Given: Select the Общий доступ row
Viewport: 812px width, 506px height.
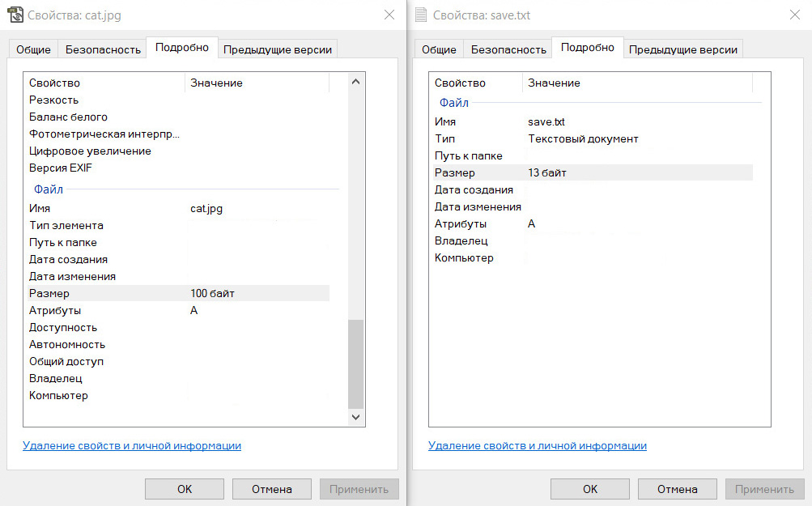Looking at the screenshot, I should [x=176, y=362].
